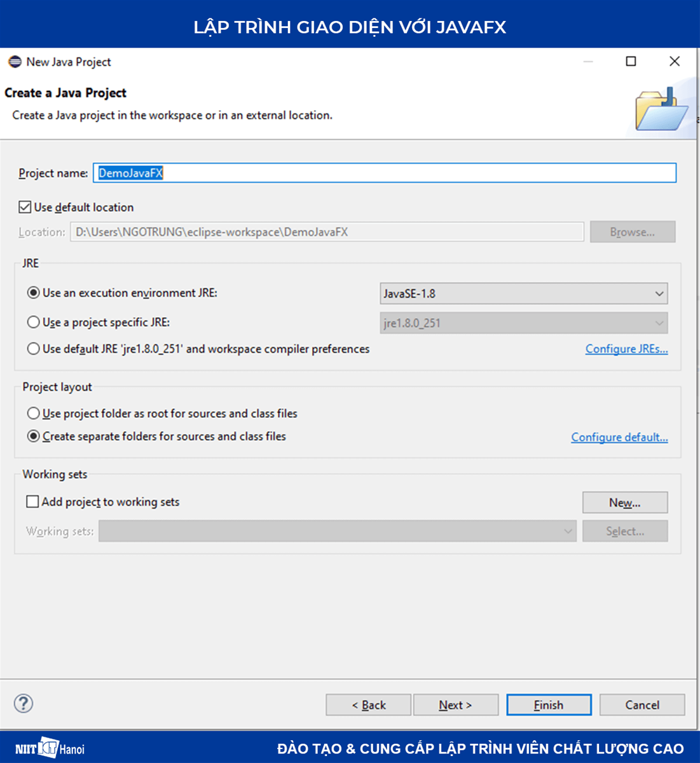Screen dimensions: 700x763
Task: Enable Add project to working sets
Action: pos(32,502)
